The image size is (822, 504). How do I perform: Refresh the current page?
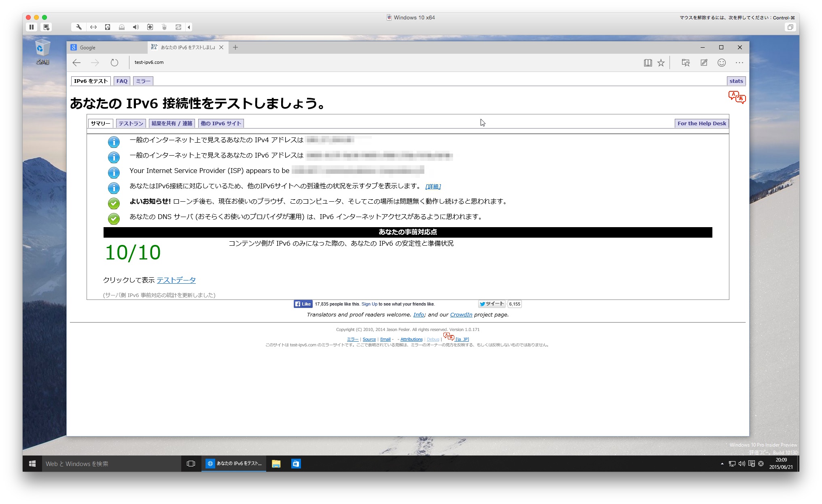coord(114,63)
